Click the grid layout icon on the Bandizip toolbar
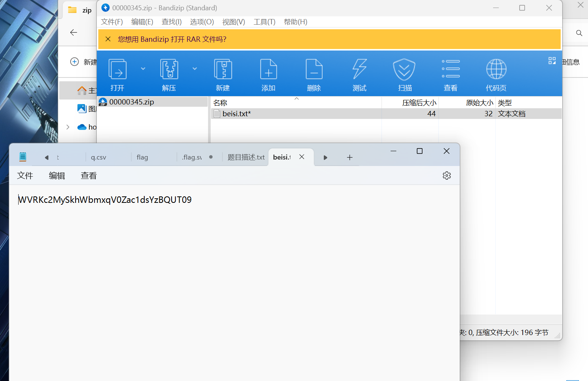 pyautogui.click(x=552, y=61)
